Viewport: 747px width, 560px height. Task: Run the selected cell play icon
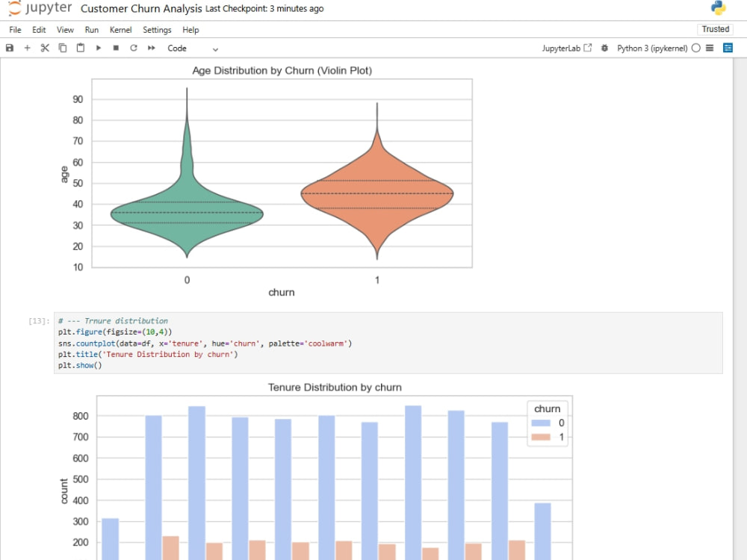(98, 48)
